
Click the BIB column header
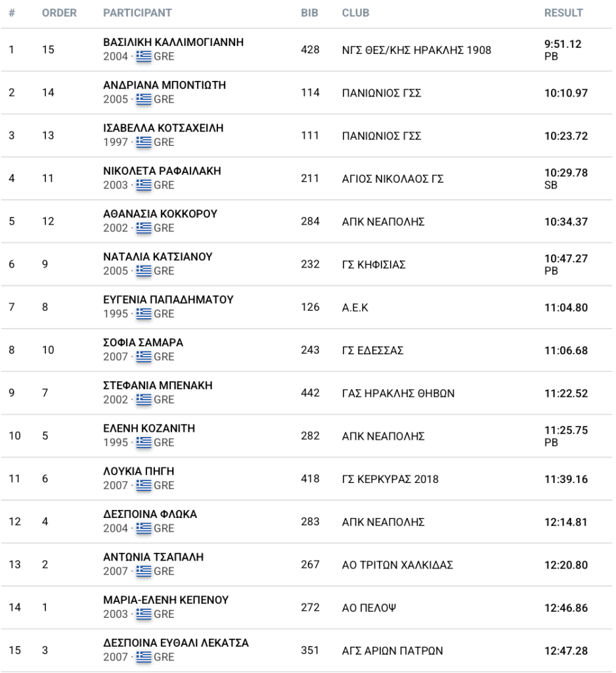coord(309,13)
